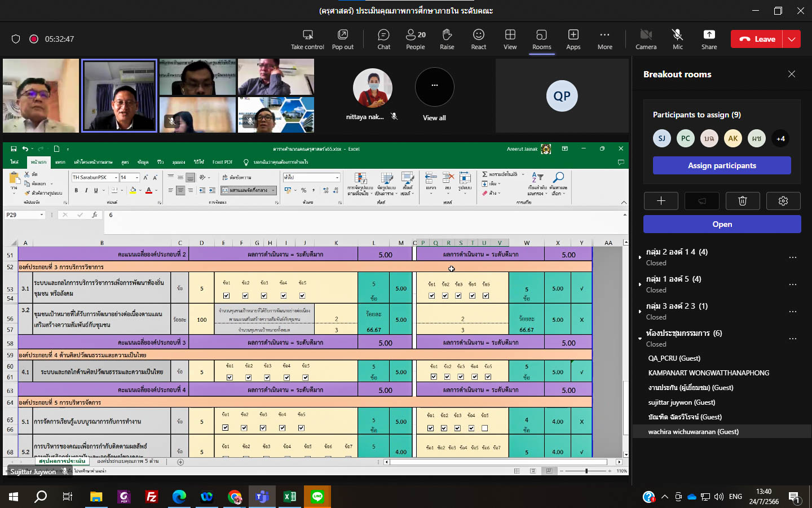This screenshot has height=508, width=812.
Task: Open more options for กลุ่ม 1 องค์ 5
Action: coord(792,284)
